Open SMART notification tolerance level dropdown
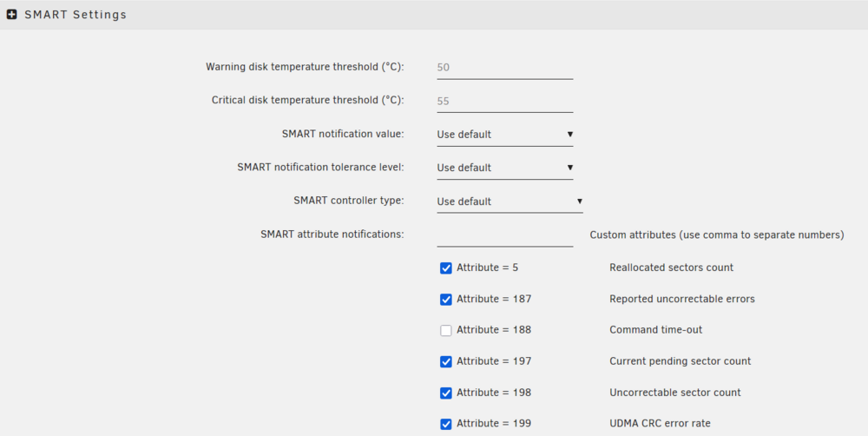Viewport: 868px width, 436px height. [x=505, y=168]
